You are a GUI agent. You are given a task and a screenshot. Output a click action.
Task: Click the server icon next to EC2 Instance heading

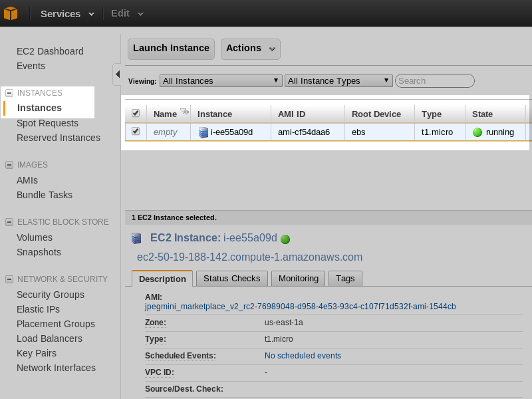click(x=136, y=238)
